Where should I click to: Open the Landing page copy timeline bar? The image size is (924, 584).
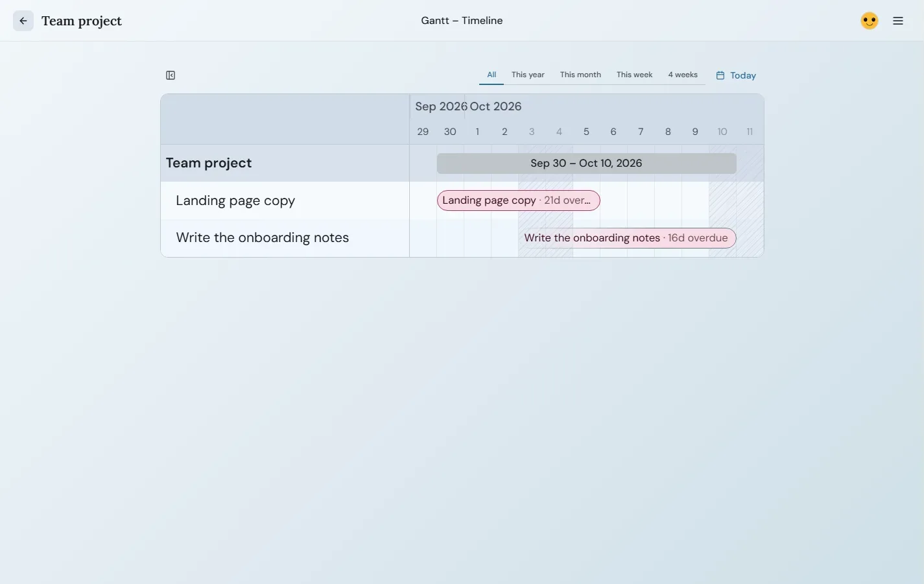[x=518, y=201]
